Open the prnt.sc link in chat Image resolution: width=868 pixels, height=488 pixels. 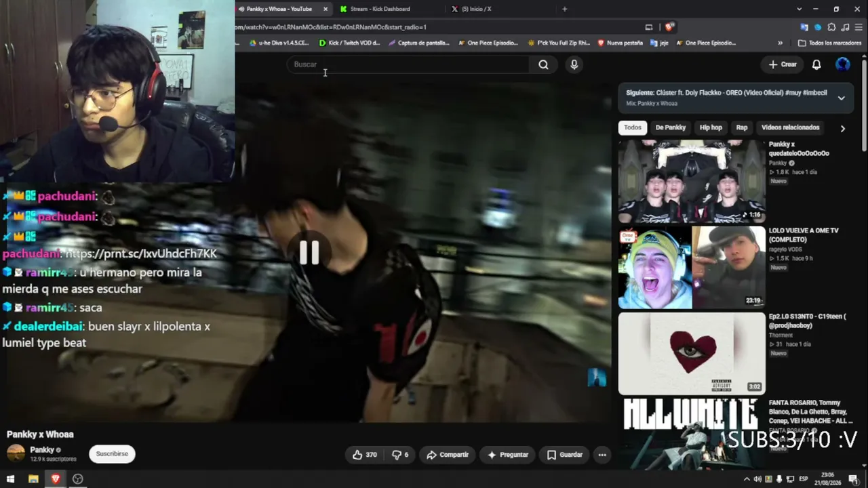tap(142, 253)
